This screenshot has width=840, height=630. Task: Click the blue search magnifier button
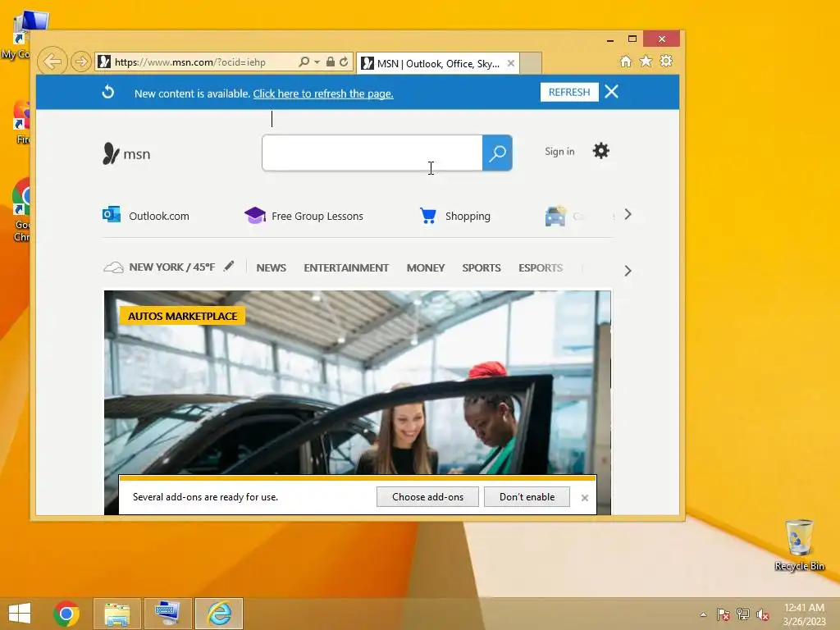click(x=497, y=153)
